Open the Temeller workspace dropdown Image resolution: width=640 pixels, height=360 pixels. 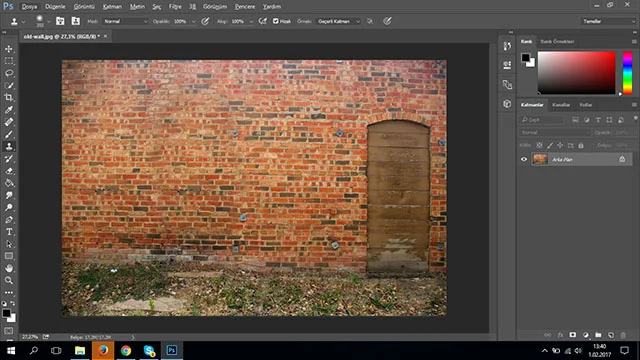[x=608, y=21]
